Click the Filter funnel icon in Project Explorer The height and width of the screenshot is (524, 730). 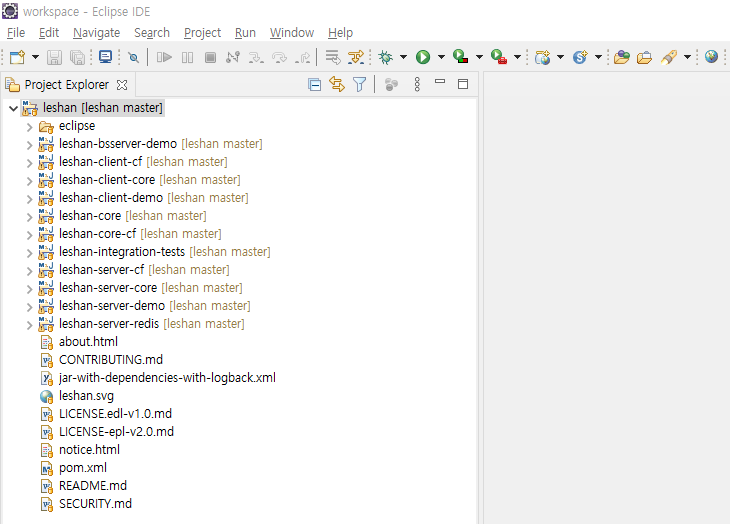(x=359, y=84)
